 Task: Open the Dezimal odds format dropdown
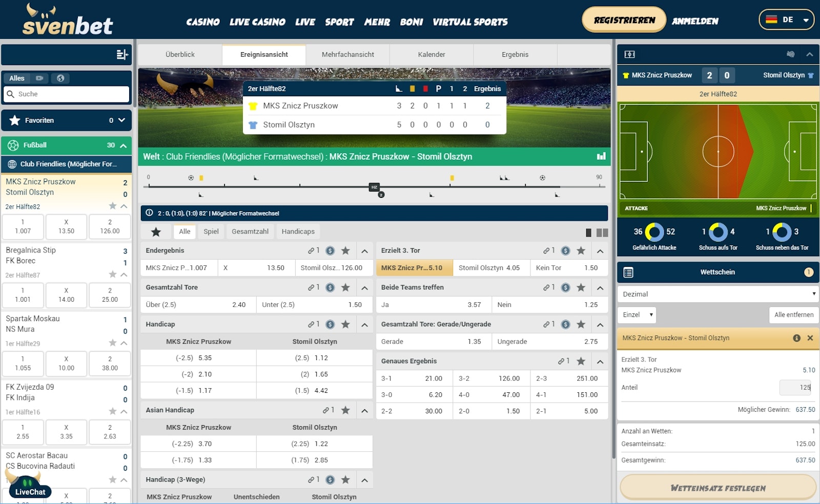(717, 293)
